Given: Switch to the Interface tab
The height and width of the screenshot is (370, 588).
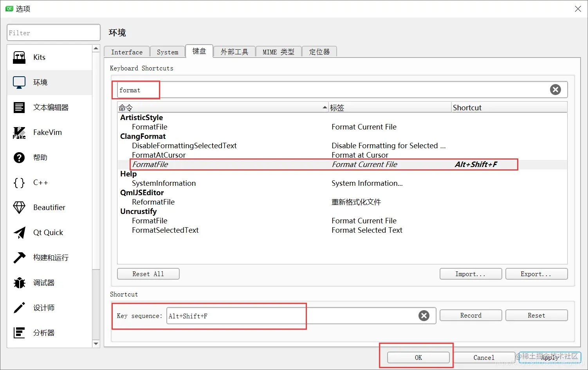Looking at the screenshot, I should point(127,52).
